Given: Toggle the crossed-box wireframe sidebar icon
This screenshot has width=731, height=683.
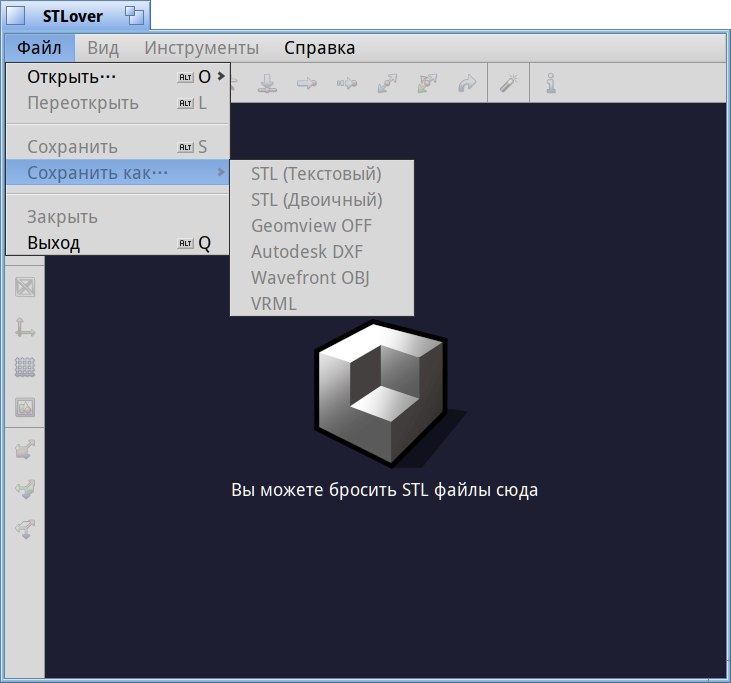Looking at the screenshot, I should click(25, 287).
